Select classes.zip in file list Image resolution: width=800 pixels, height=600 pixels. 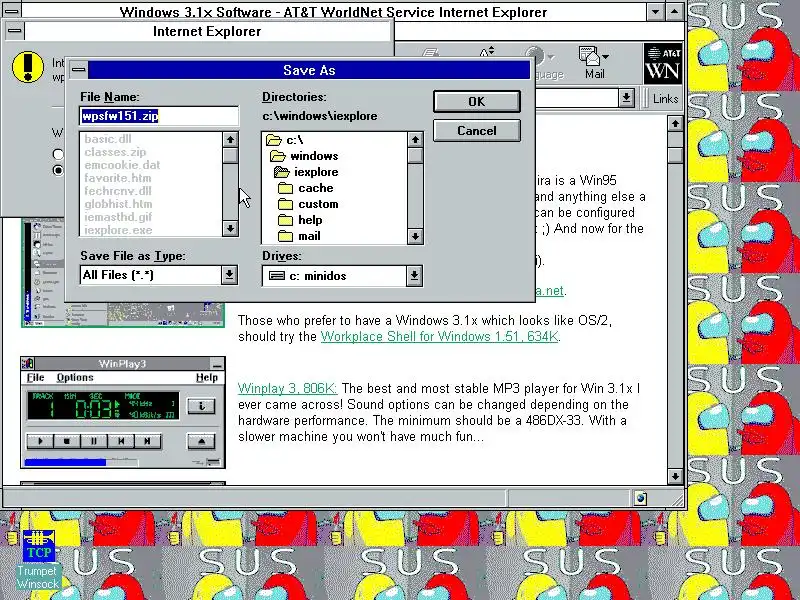[115, 152]
